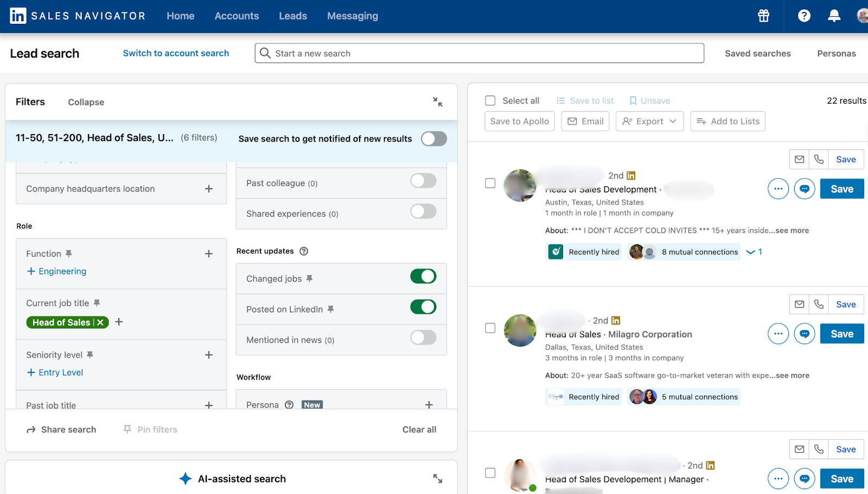Open the notifications bell
This screenshot has height=494, width=868.
click(x=834, y=16)
